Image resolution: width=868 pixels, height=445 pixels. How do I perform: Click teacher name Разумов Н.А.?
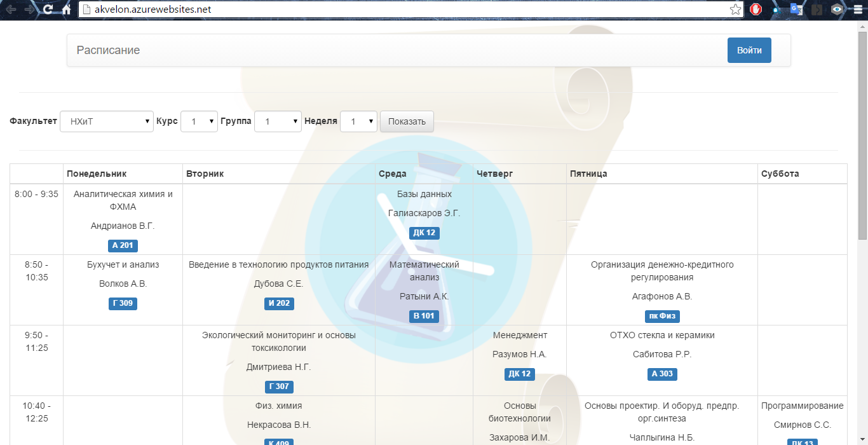[x=520, y=355]
